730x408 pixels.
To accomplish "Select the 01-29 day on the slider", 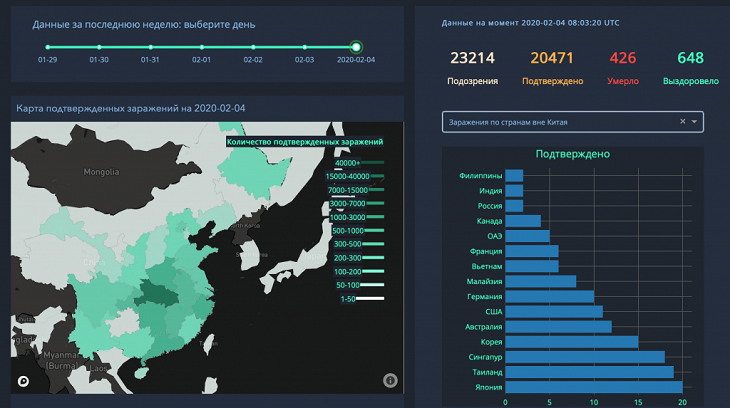I will pos(47,47).
